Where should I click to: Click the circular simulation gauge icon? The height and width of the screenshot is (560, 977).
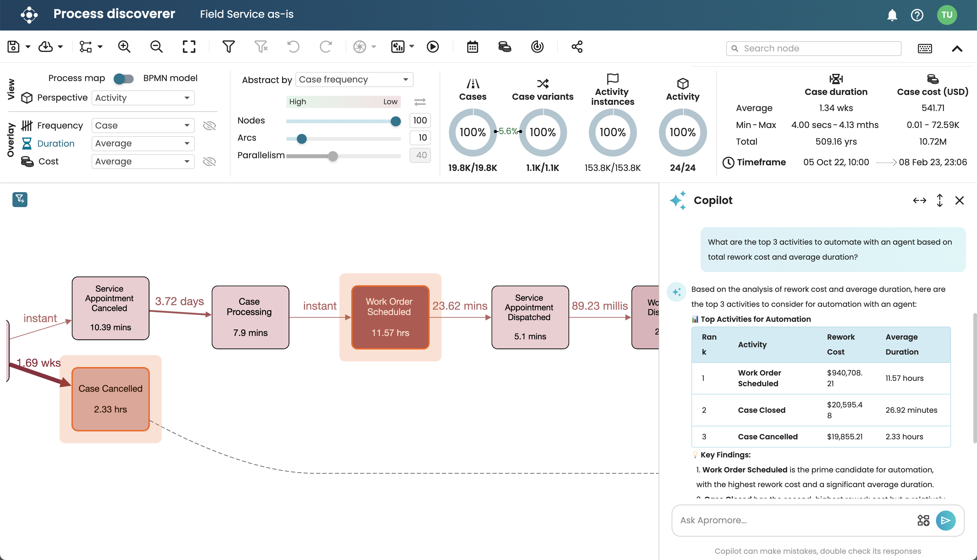tap(537, 47)
